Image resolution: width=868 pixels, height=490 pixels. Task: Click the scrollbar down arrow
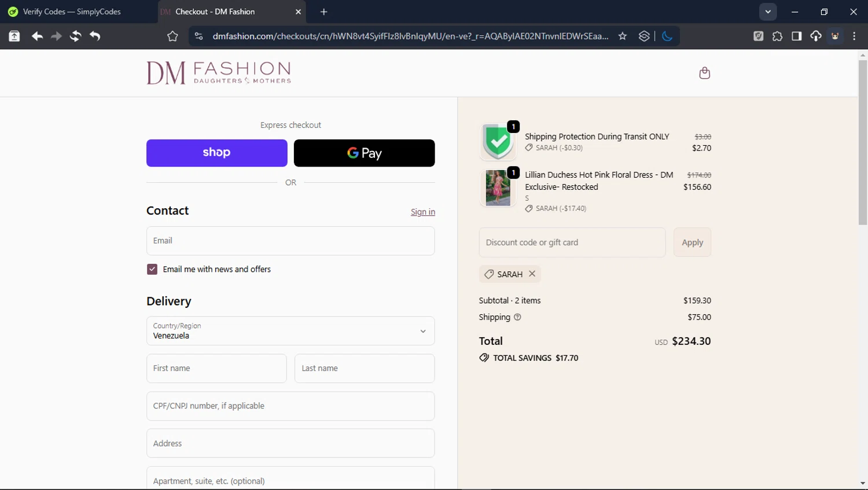pos(863,484)
